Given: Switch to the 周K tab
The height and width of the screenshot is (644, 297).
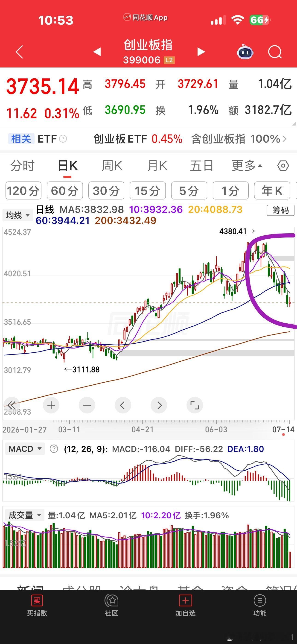Looking at the screenshot, I should click(x=112, y=166).
